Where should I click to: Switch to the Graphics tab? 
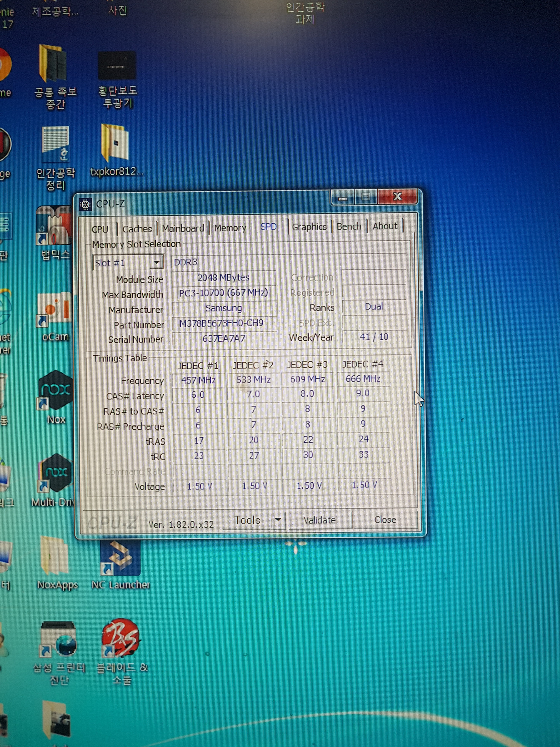click(x=309, y=227)
